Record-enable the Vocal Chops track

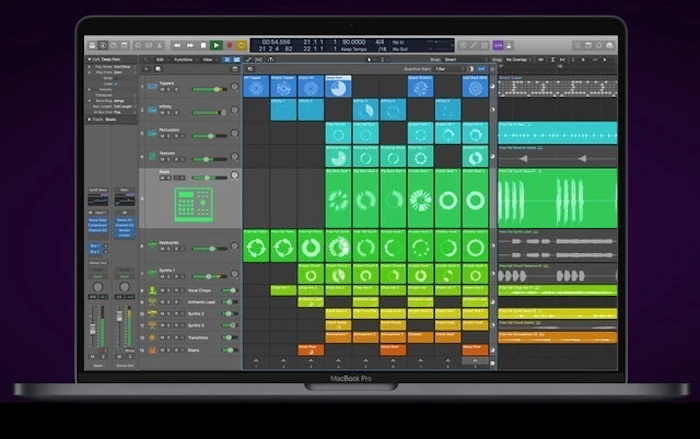(x=176, y=290)
